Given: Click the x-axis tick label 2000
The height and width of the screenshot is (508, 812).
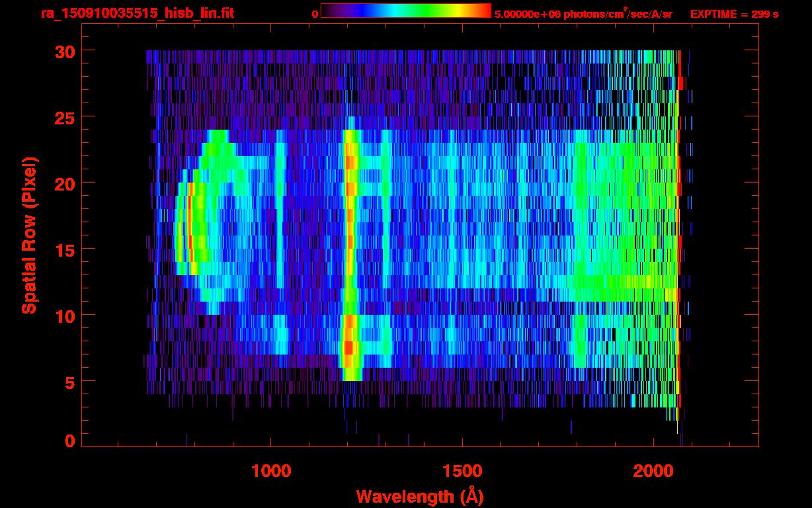Looking at the screenshot, I should [x=653, y=471].
